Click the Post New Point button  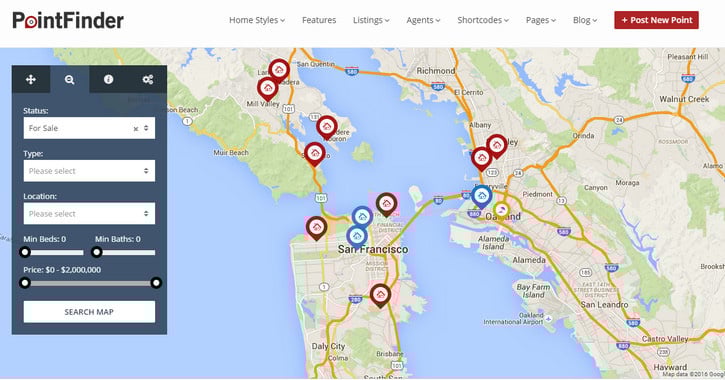coord(656,20)
